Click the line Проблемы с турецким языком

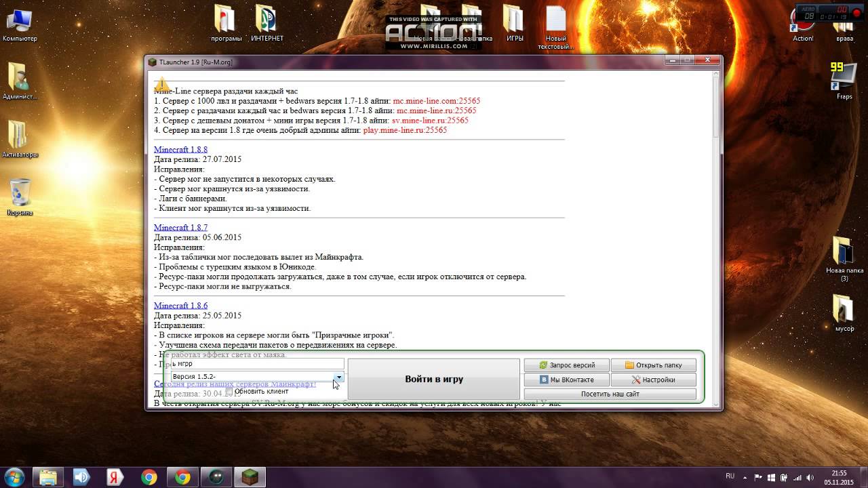tap(235, 267)
